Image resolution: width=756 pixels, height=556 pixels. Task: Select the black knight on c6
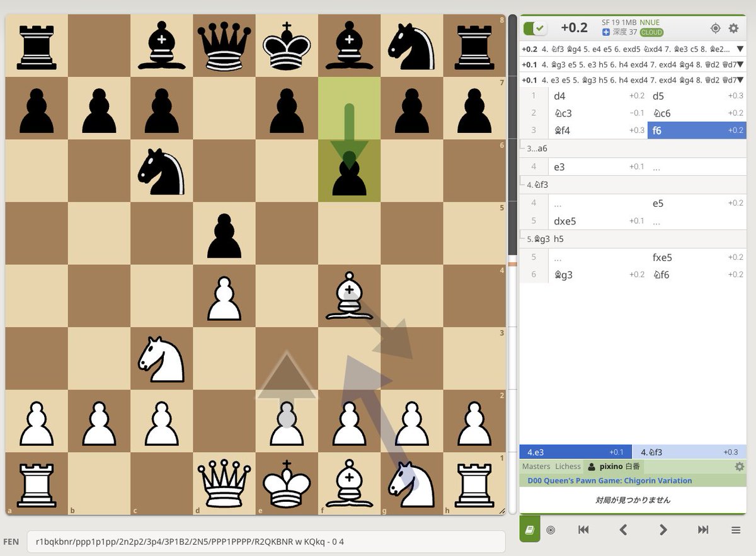click(x=162, y=171)
